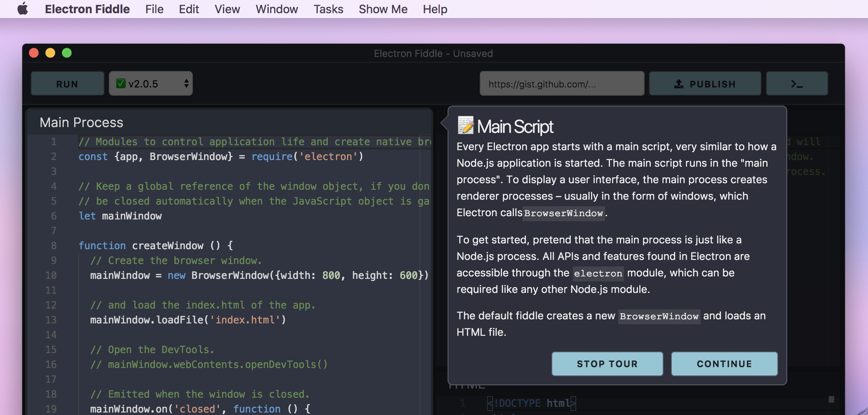The image size is (868, 415).
Task: Open the Tasks menu
Action: click(x=328, y=9)
